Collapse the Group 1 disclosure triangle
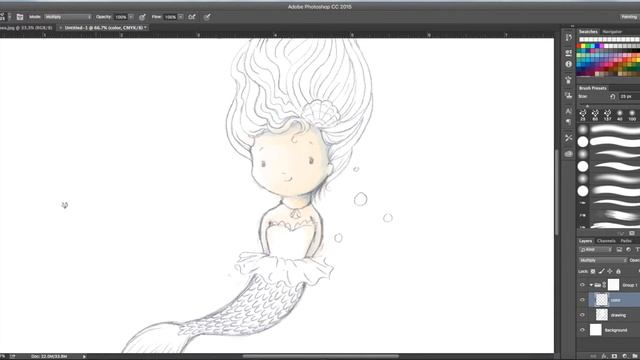 (591, 285)
